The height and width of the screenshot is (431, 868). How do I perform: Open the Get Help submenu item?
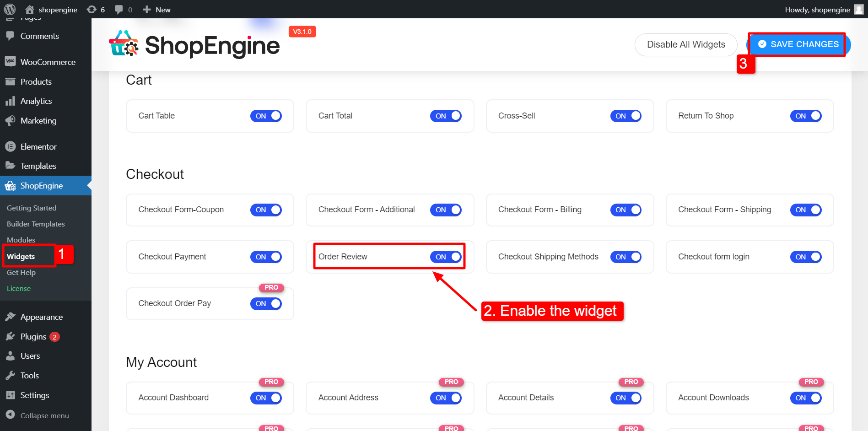(21, 272)
